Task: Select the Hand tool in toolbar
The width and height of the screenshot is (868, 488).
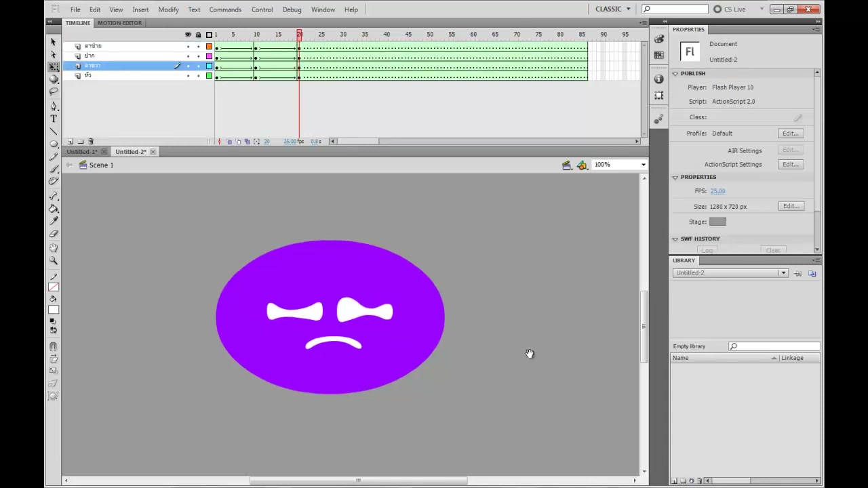Action: (54, 248)
